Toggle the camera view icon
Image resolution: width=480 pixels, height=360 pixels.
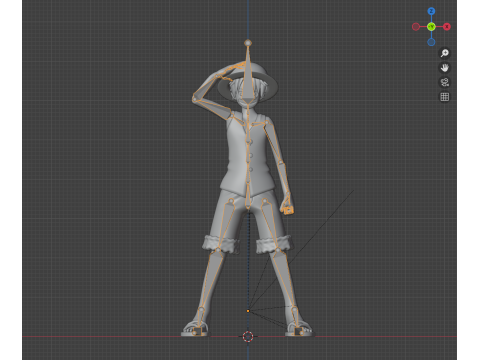(x=444, y=82)
